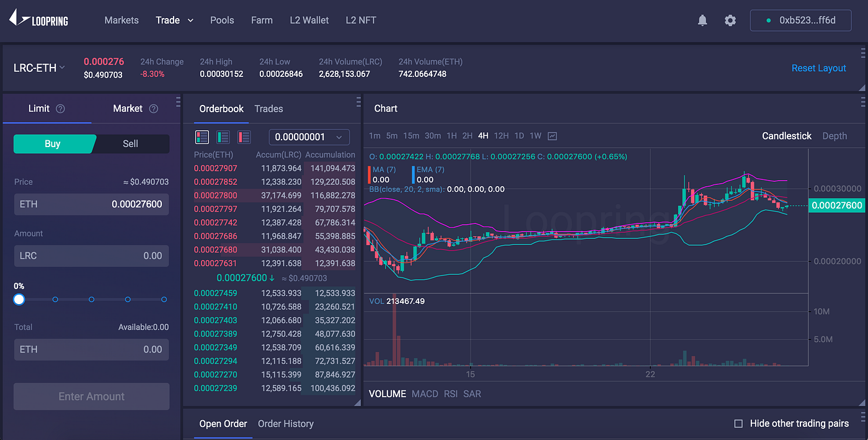Image resolution: width=868 pixels, height=440 pixels.
Task: Click the EMA (7) blue indicator marker
Action: pyautogui.click(x=414, y=174)
